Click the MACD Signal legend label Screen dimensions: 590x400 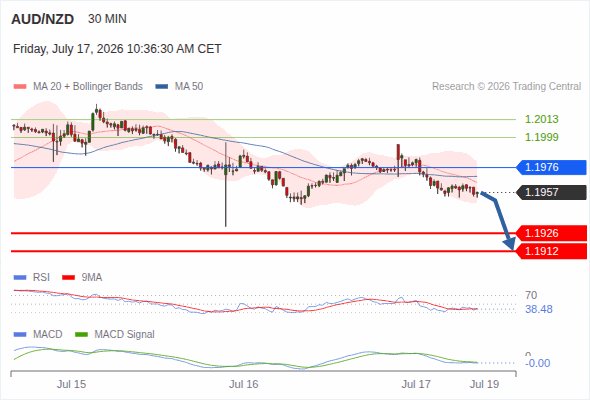tap(124, 335)
